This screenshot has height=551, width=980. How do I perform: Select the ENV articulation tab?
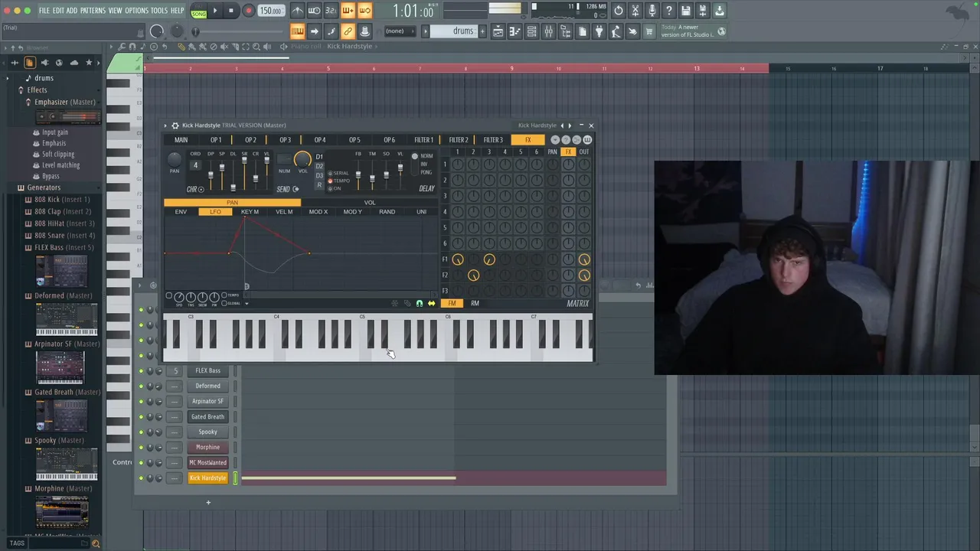pos(181,212)
